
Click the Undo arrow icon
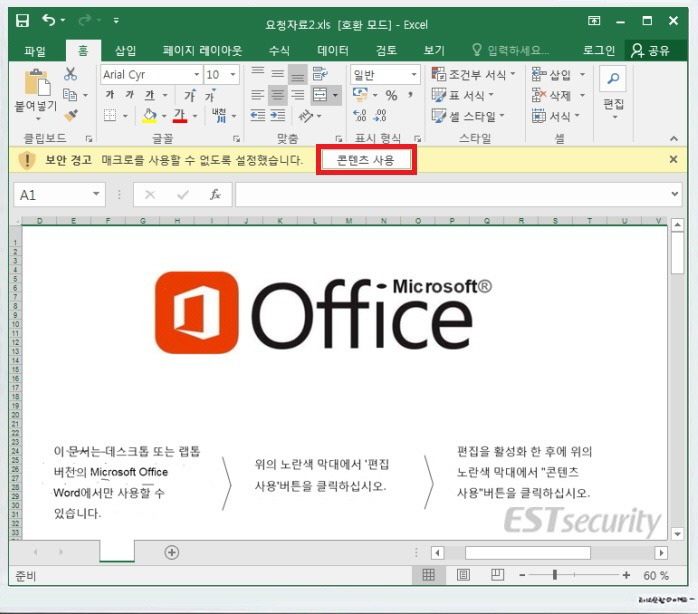49,20
